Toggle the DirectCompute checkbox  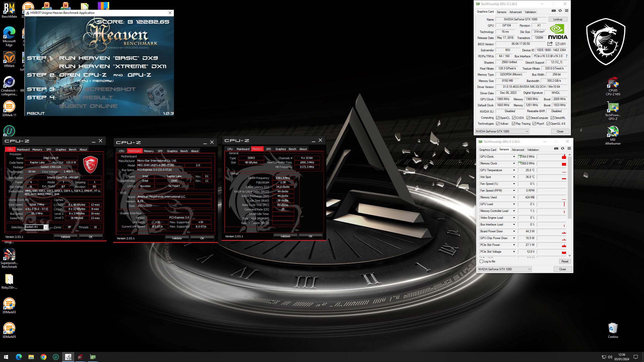pos(528,118)
